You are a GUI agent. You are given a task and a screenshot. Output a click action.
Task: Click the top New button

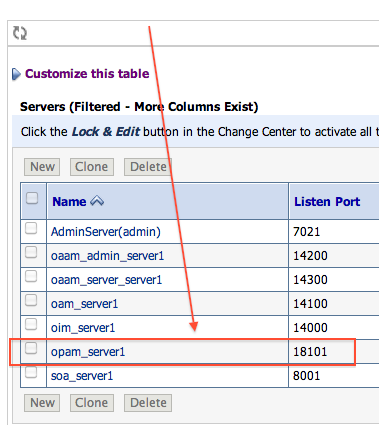tap(42, 167)
